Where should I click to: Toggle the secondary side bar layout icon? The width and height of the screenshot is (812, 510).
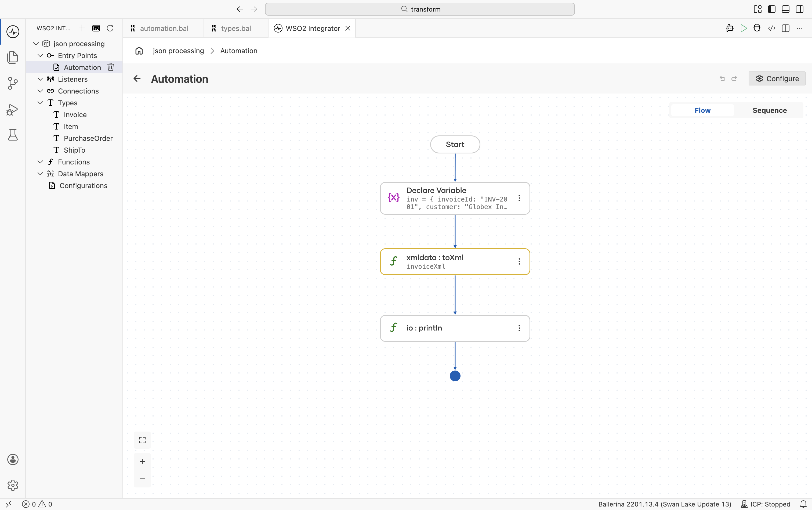pyautogui.click(x=800, y=9)
